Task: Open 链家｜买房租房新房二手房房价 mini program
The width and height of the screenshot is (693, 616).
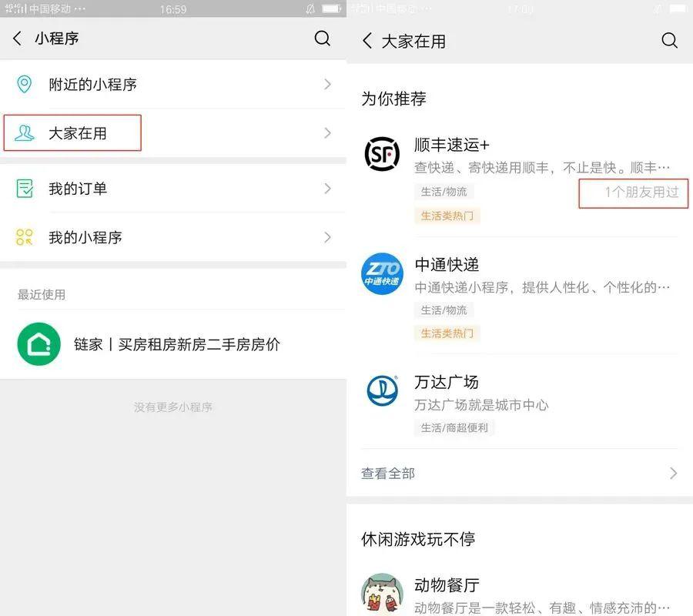Action: tap(173, 343)
